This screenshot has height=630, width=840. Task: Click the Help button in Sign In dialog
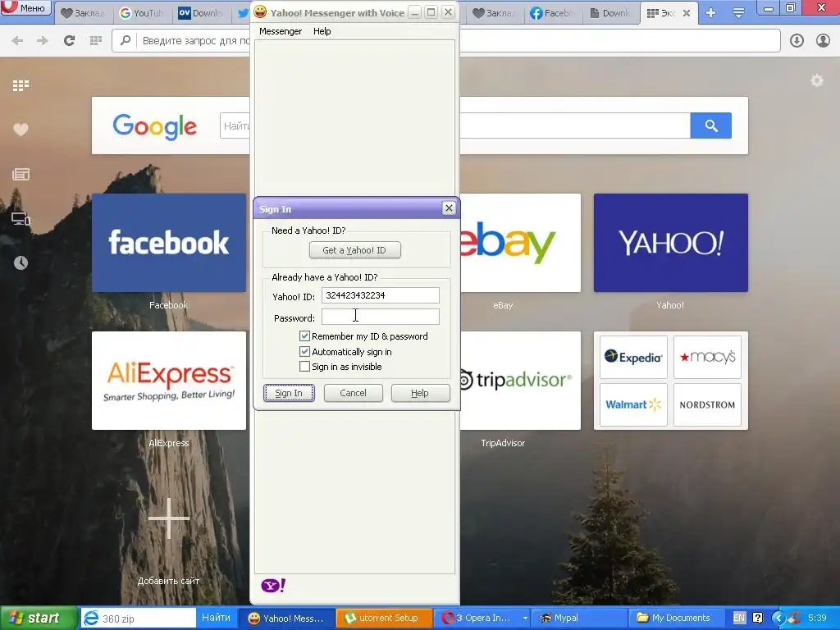coord(420,393)
